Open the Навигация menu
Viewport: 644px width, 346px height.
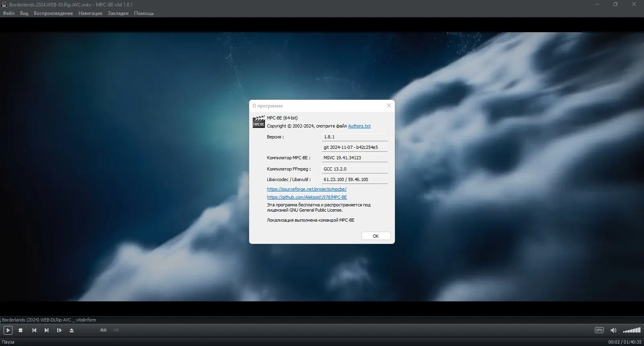point(90,13)
